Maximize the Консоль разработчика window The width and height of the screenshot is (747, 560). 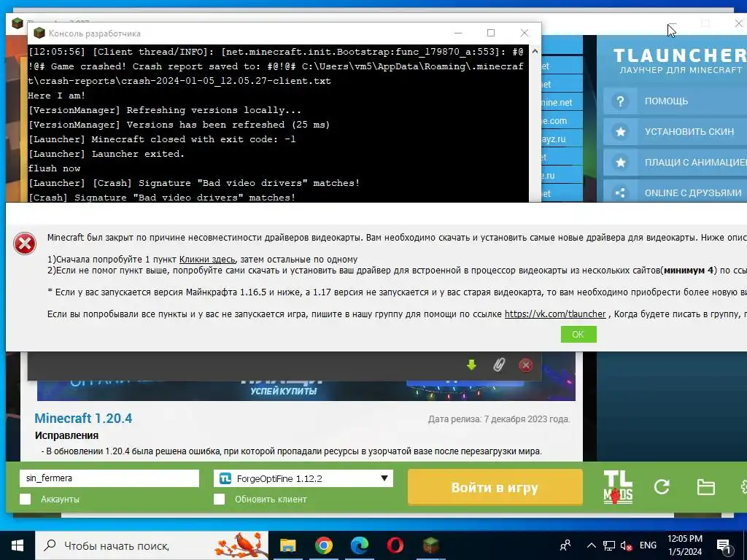click(x=491, y=33)
